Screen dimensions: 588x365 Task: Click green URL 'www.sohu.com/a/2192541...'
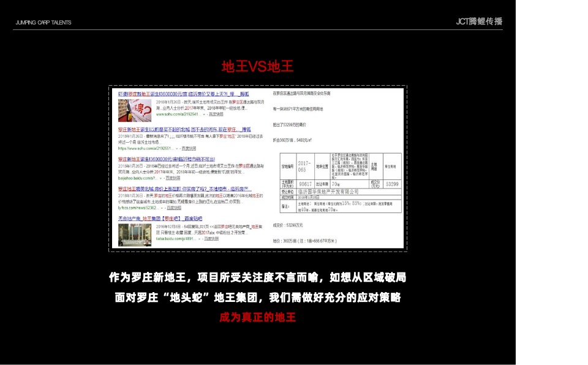coord(178,114)
